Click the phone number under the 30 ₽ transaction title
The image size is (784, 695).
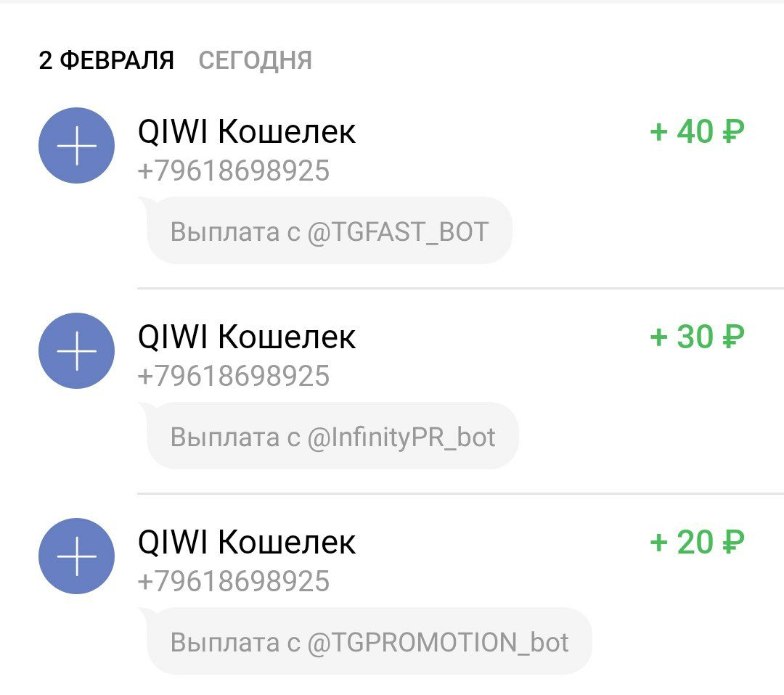233,377
